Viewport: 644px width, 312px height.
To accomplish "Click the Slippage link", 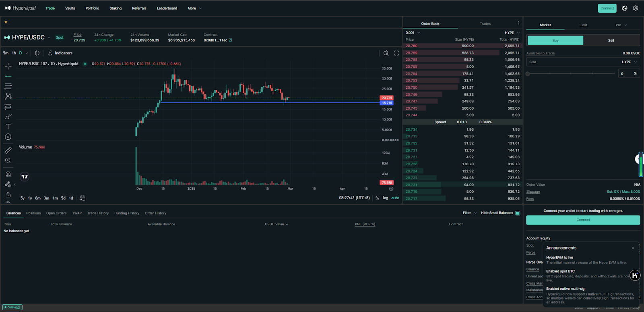I will [x=533, y=192].
